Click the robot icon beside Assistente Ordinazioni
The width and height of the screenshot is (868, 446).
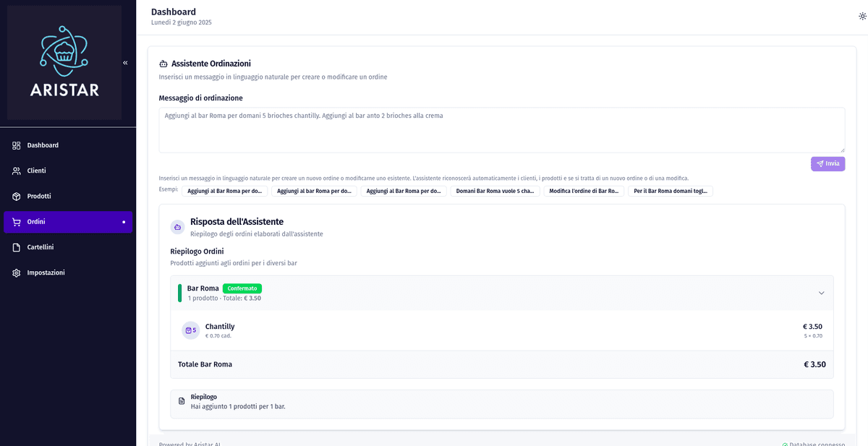tap(163, 64)
